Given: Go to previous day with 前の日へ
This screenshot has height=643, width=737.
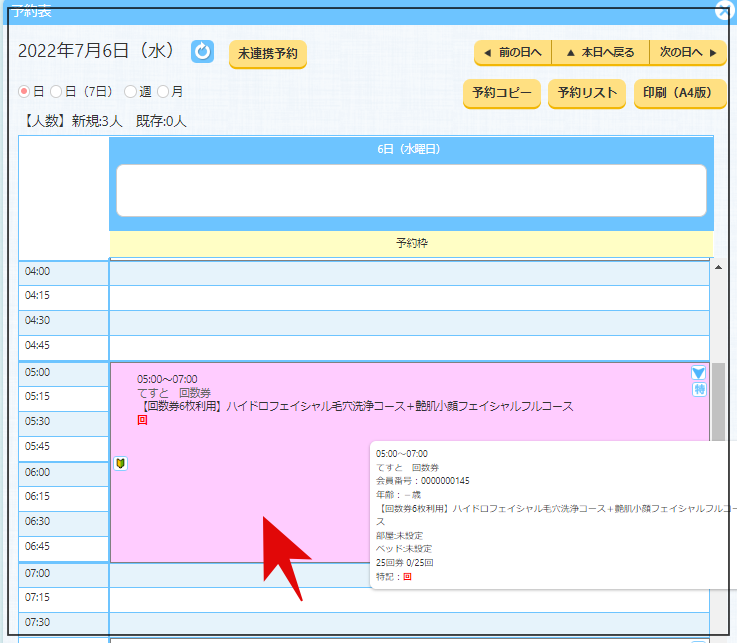Looking at the screenshot, I should pyautogui.click(x=512, y=52).
